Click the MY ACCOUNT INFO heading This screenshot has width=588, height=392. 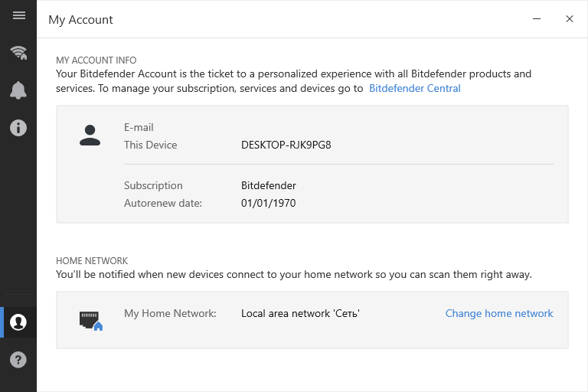(x=96, y=60)
